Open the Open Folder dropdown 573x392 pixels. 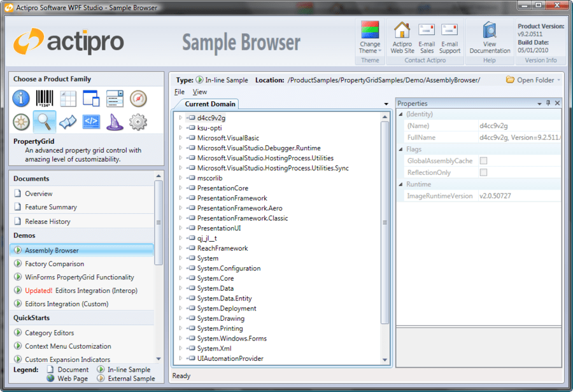(559, 79)
